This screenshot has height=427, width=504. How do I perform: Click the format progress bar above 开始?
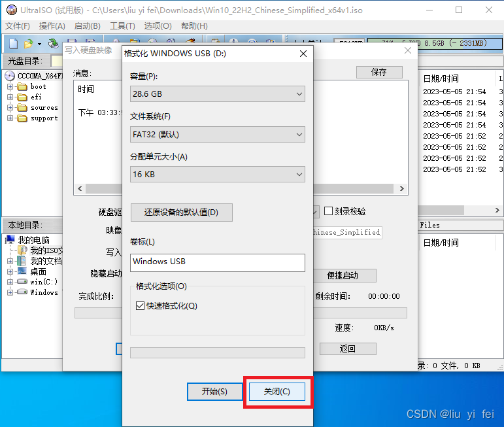pyautogui.click(x=217, y=352)
